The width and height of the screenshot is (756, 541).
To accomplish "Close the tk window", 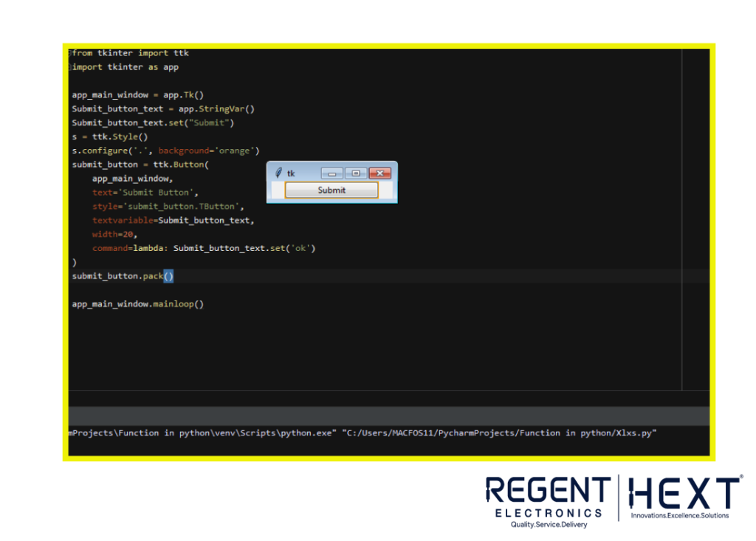I will pyautogui.click(x=380, y=173).
